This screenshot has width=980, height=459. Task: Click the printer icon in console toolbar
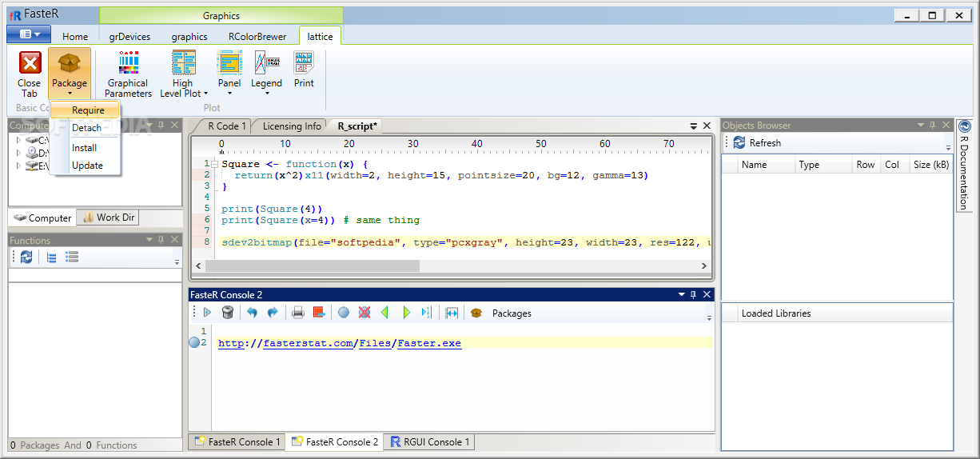[298, 313]
